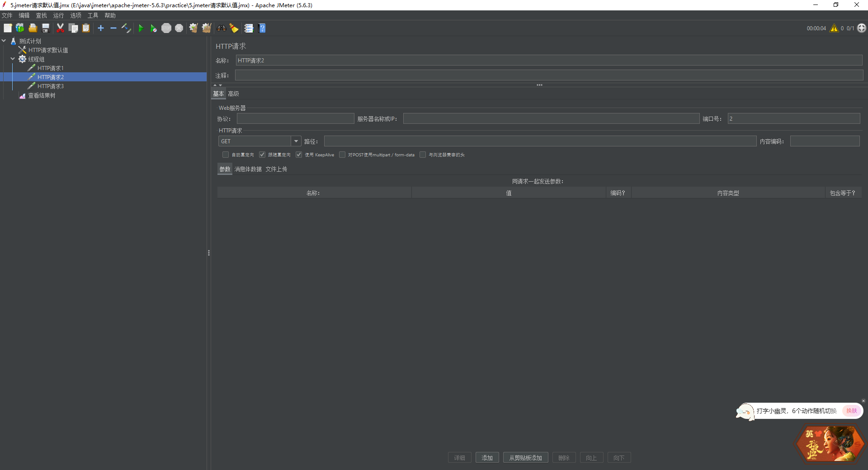
Task: Click the Cut scissors icon
Action: point(60,28)
